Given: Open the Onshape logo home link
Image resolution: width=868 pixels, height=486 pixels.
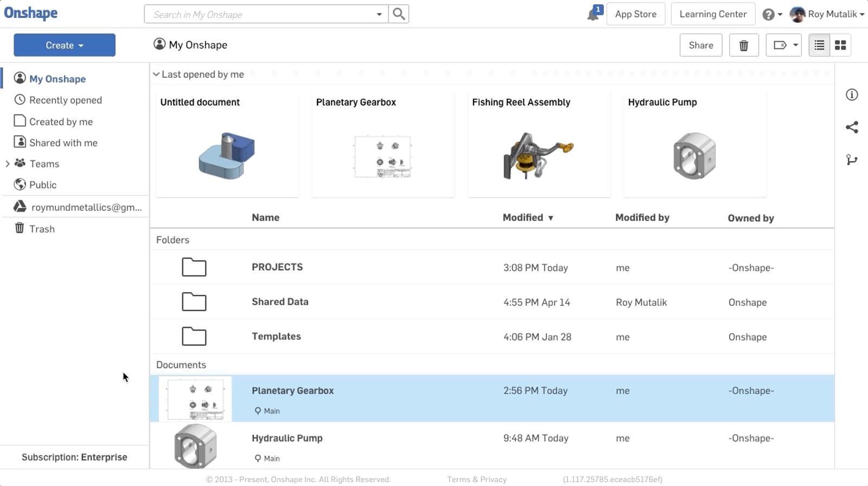Looking at the screenshot, I should point(31,14).
